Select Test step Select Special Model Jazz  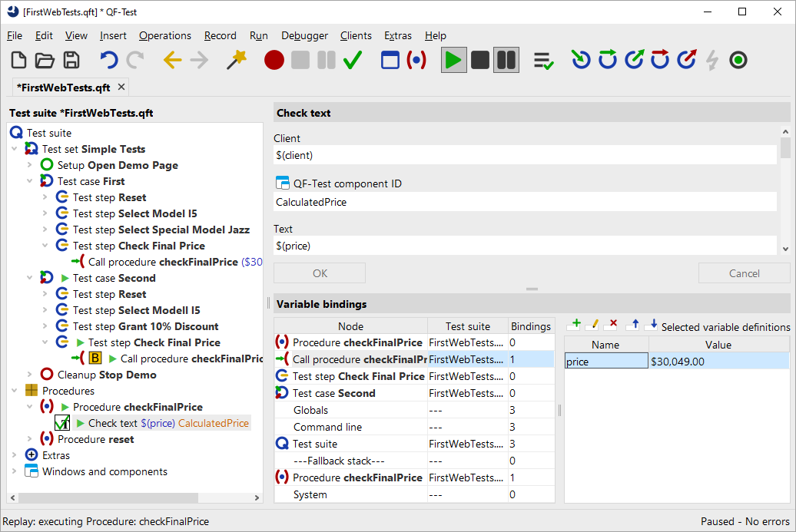click(x=161, y=230)
